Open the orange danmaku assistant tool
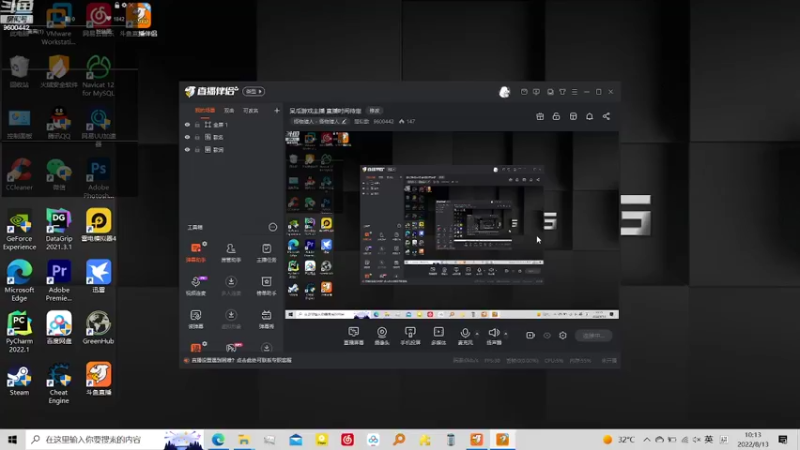The image size is (800, 450). coord(196,252)
